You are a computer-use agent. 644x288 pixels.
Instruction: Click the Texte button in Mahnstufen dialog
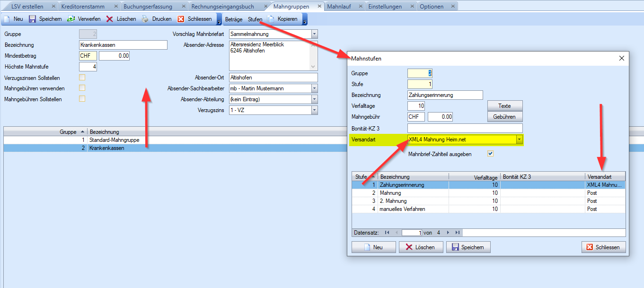point(504,106)
